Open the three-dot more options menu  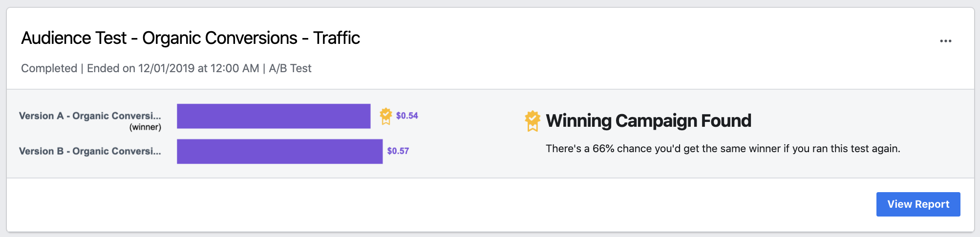pyautogui.click(x=945, y=41)
